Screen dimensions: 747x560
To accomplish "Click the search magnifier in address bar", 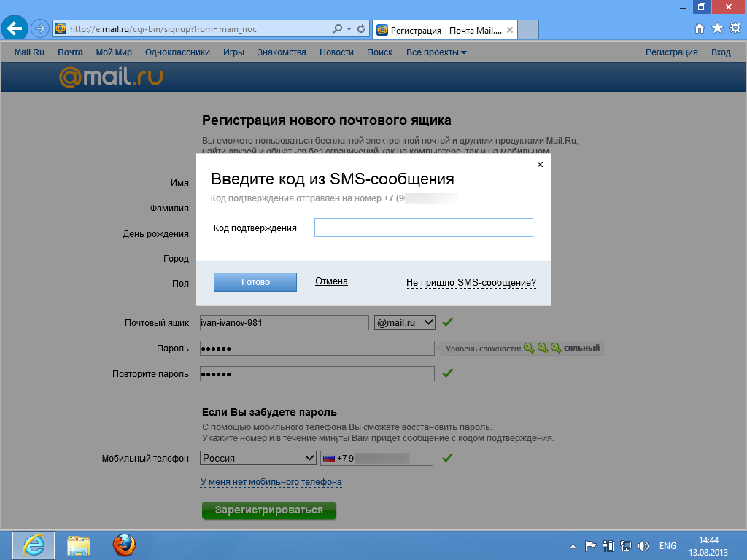I will (337, 28).
